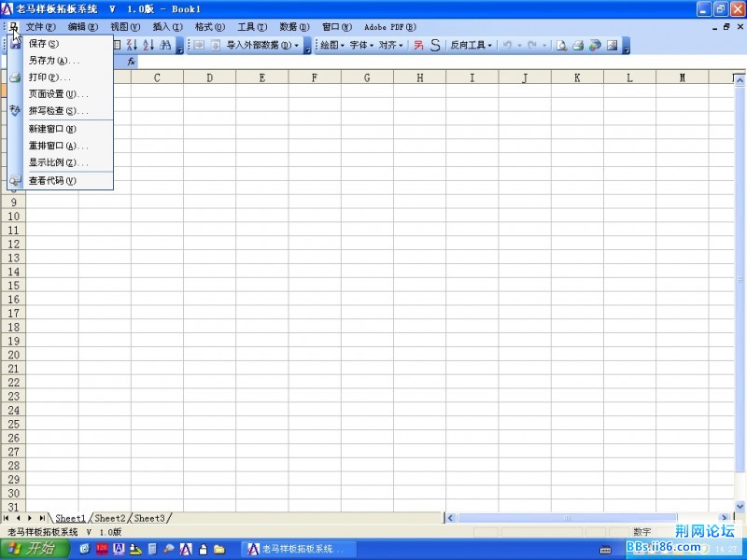Click the sort ascending A-Z icon
This screenshot has width=747, height=560.
pyautogui.click(x=132, y=45)
